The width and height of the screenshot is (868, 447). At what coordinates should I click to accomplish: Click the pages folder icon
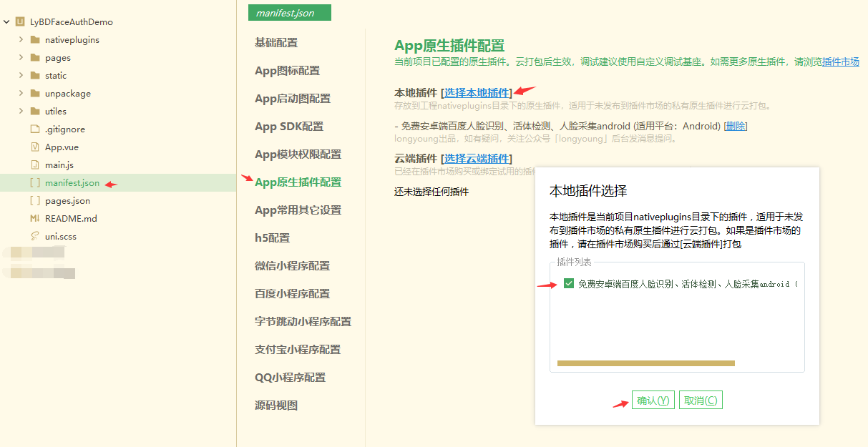pyautogui.click(x=35, y=58)
